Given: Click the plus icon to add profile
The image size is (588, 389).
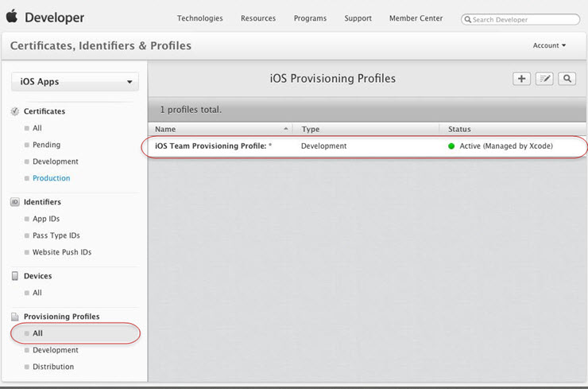Looking at the screenshot, I should tap(521, 79).
